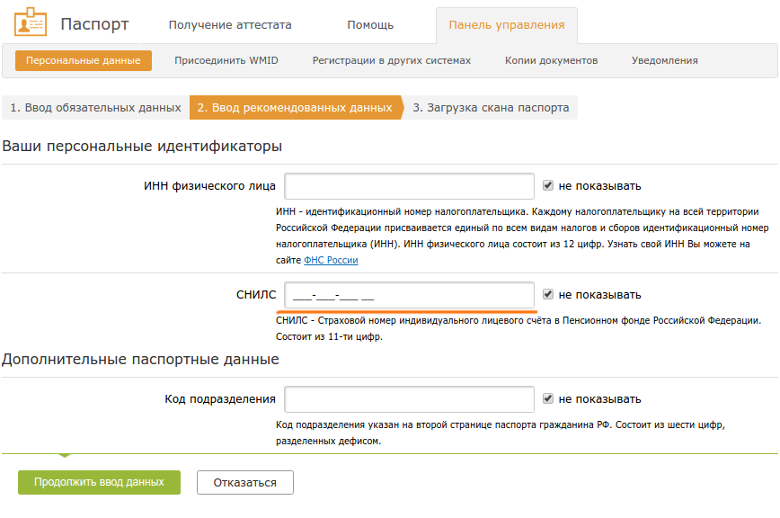This screenshot has width=780, height=518.
Task: Click the Код подразделения input field
Action: [x=409, y=399]
